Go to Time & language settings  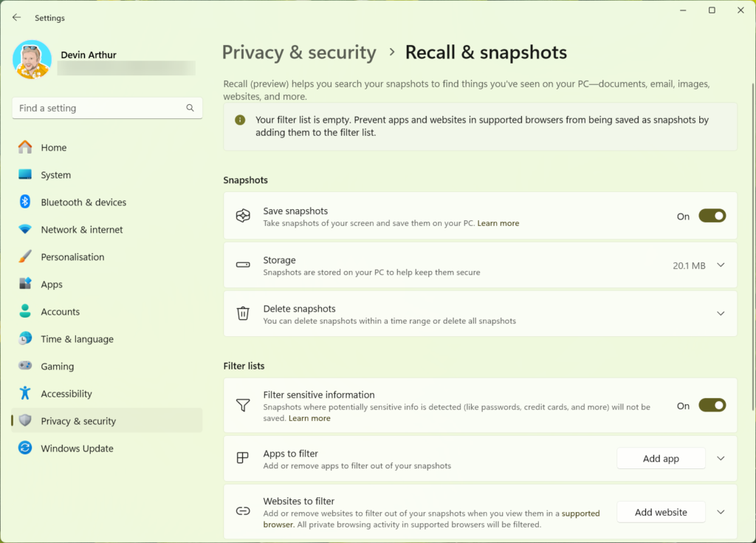(77, 339)
